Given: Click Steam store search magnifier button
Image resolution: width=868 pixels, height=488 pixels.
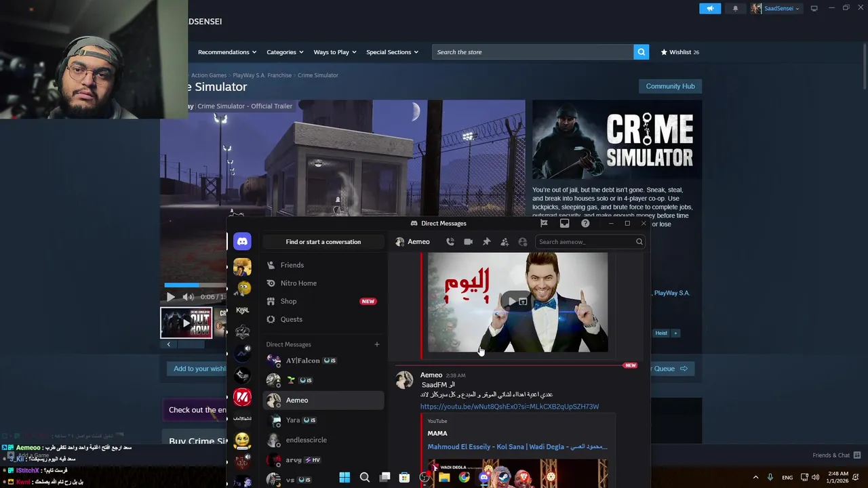Looking at the screenshot, I should (x=641, y=52).
